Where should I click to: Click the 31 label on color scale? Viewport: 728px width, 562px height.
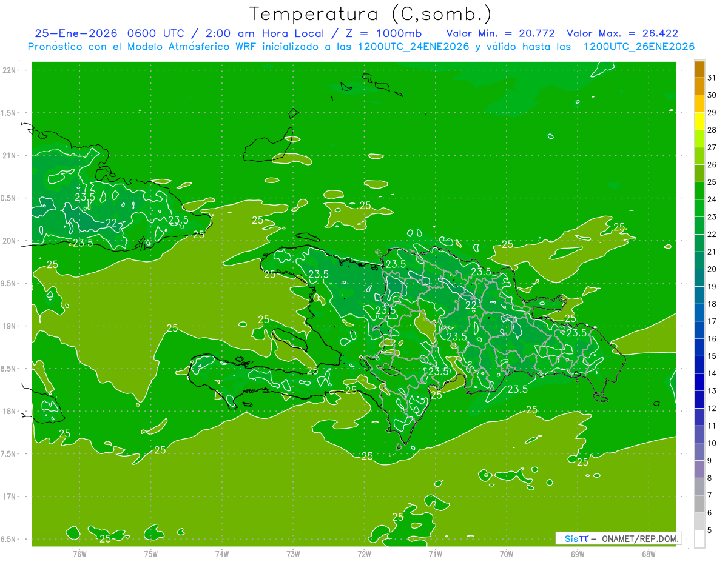click(x=712, y=78)
